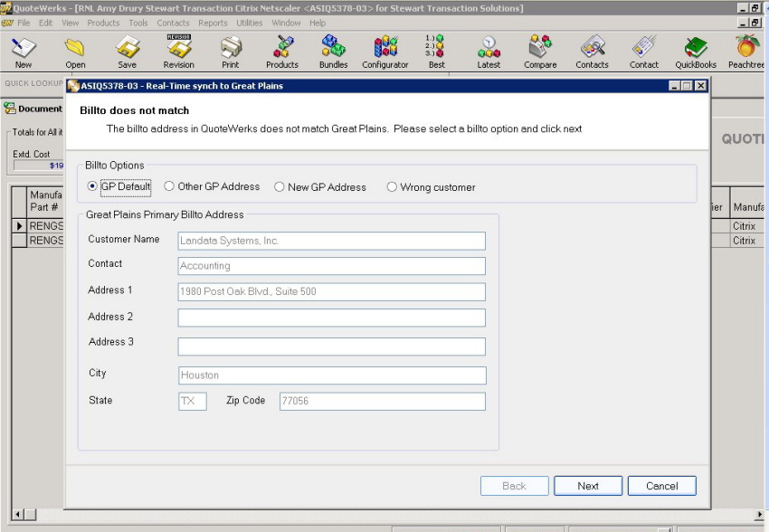Click the Next button
Image resolution: width=769 pixels, height=532 pixels.
[x=588, y=486]
